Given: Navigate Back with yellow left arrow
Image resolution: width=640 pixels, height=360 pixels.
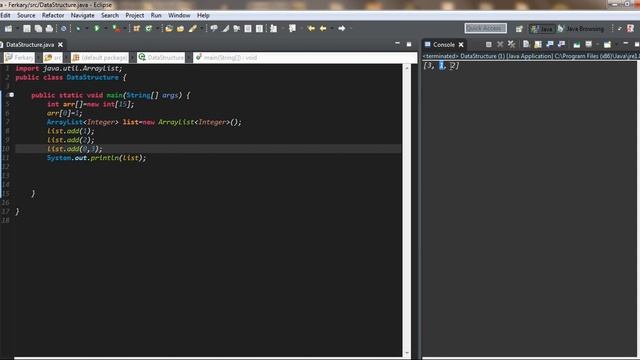Looking at the screenshot, I should tap(323, 29).
